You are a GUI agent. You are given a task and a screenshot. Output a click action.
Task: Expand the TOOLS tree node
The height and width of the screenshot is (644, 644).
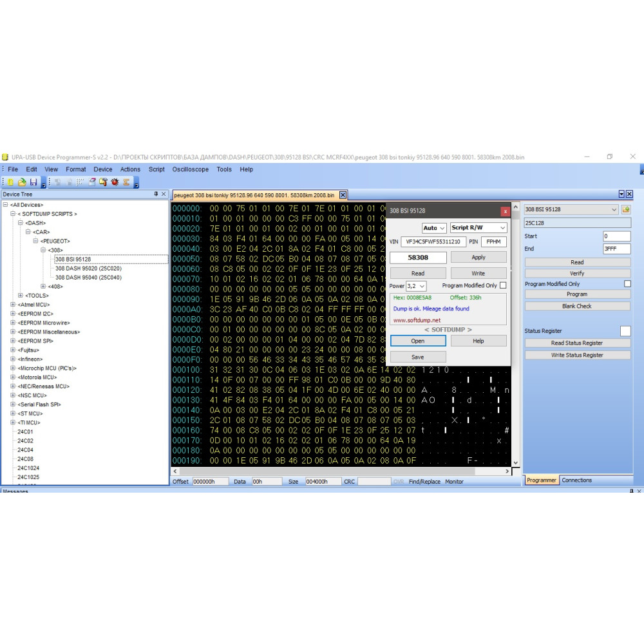(21, 296)
